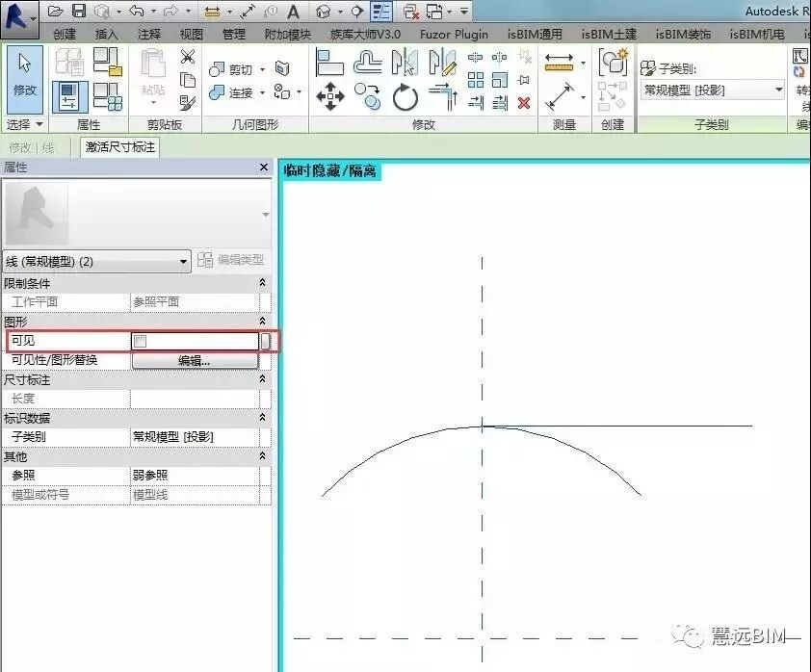Click the Close Hidden Windows icon
Screen dimensions: 811x672
pyautogui.click(x=411, y=12)
